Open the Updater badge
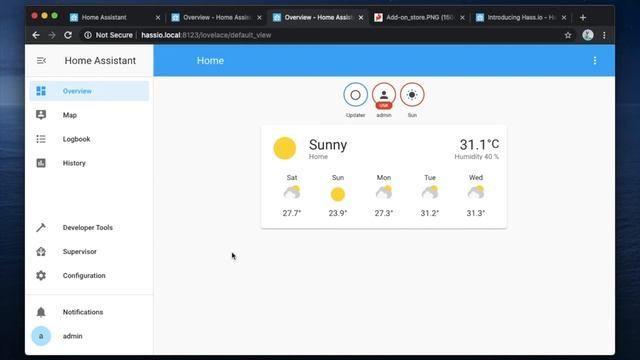This screenshot has width=640, height=360. pos(355,95)
